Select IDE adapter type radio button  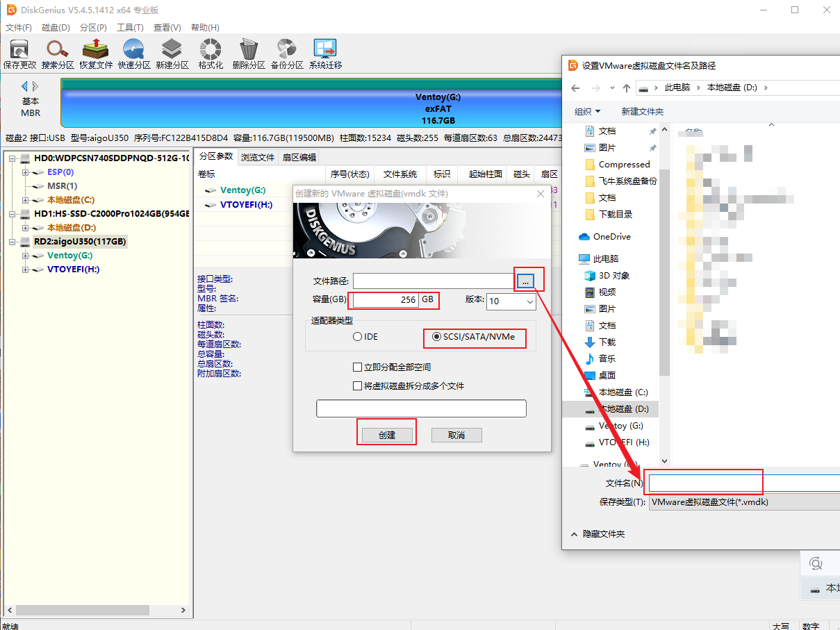point(357,337)
